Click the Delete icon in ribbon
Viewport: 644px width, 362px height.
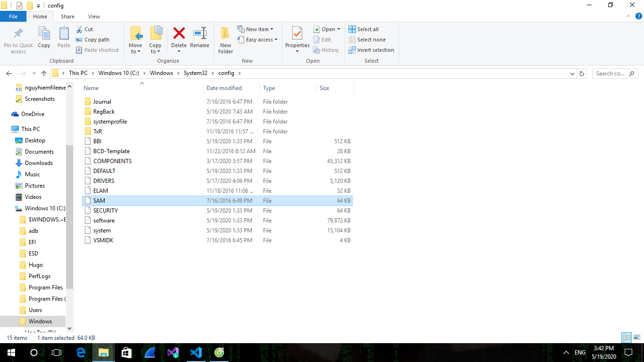click(x=179, y=34)
